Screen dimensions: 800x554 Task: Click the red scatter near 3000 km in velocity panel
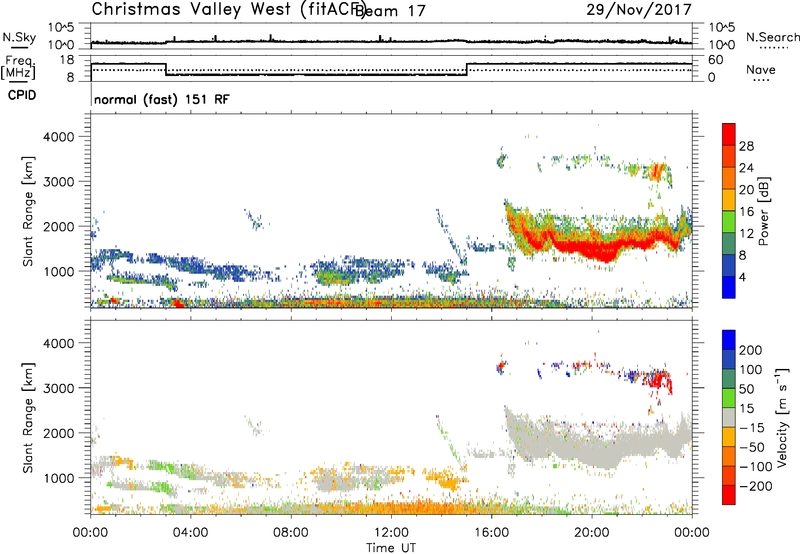point(661,381)
